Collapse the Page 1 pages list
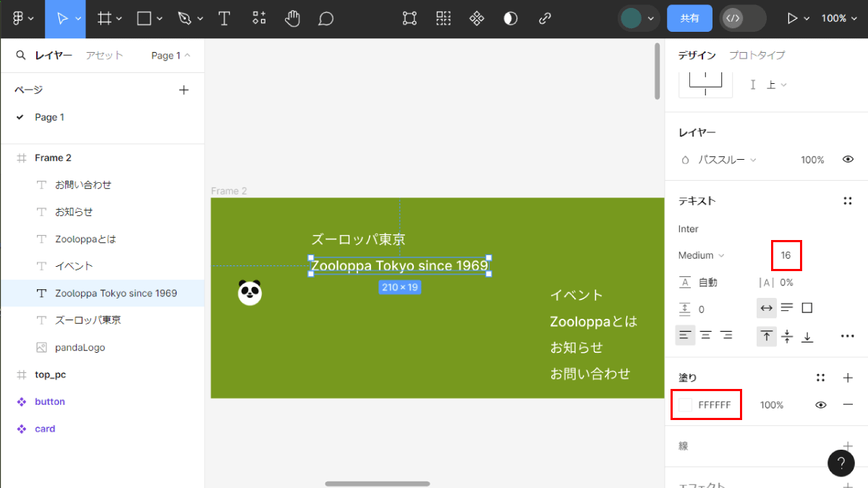Viewport: 868px width, 488px height. (171, 56)
